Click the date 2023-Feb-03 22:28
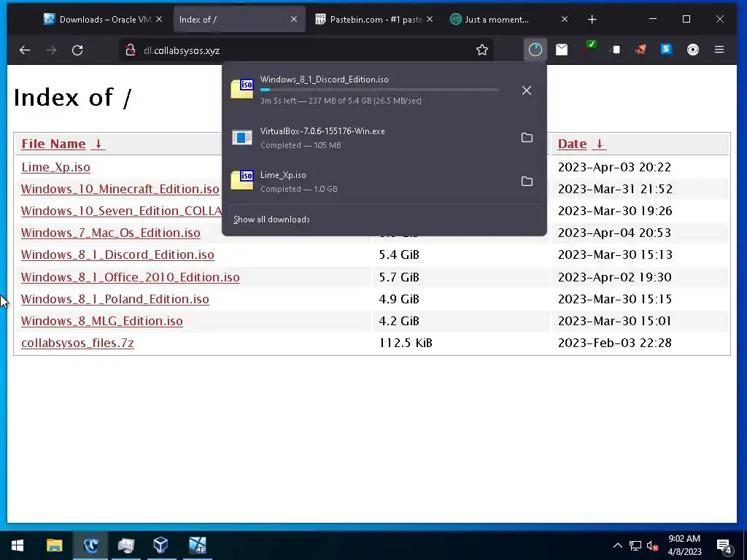This screenshot has height=560, width=747. coord(614,343)
